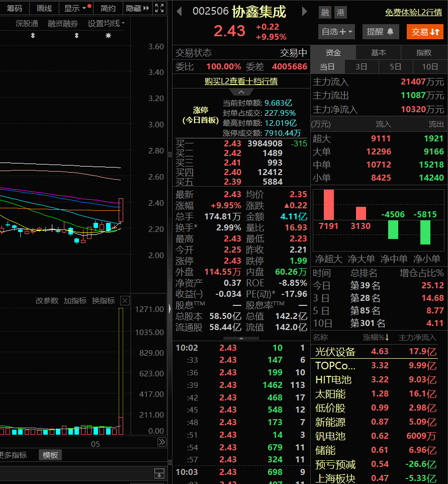Click the sun-shaped marker icon above the chart
The image size is (448, 484).
pos(108,36)
